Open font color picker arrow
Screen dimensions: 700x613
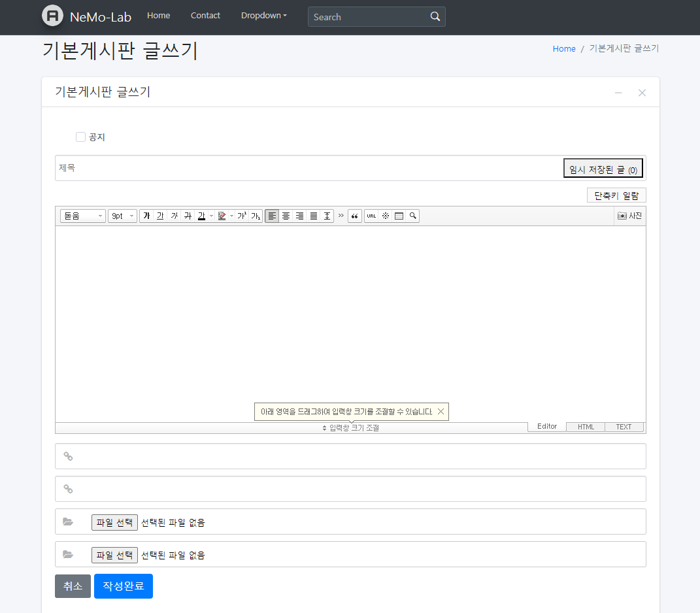pos(211,216)
